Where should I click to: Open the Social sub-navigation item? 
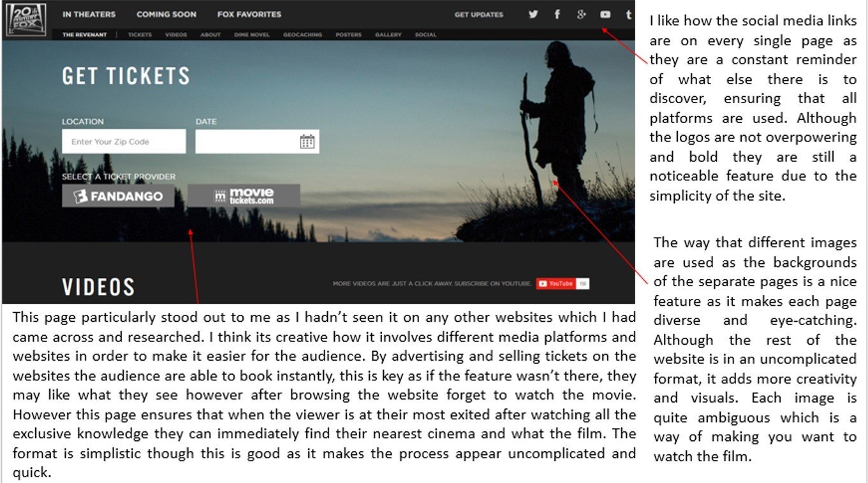click(426, 35)
